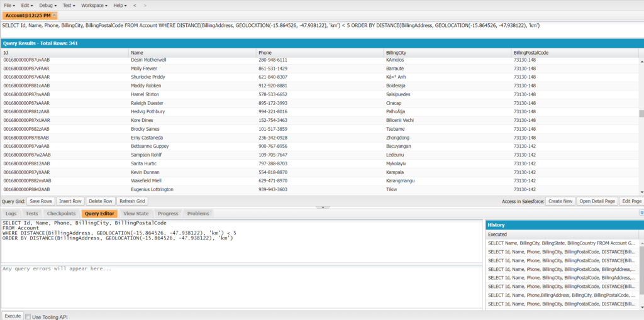Viewport: 644px width, 320px height.
Task: Select the Shurlocke Priddy name cell
Action: pos(192,77)
